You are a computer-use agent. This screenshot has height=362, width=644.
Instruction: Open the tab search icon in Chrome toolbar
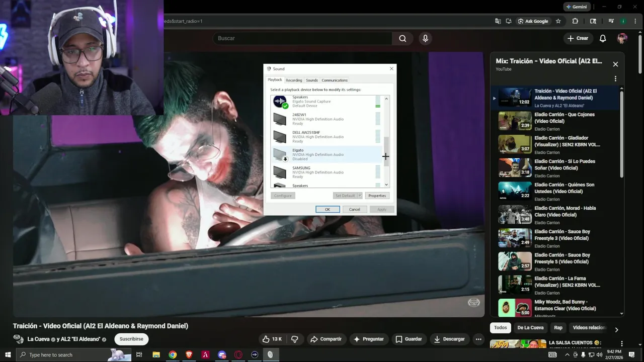coord(593,21)
